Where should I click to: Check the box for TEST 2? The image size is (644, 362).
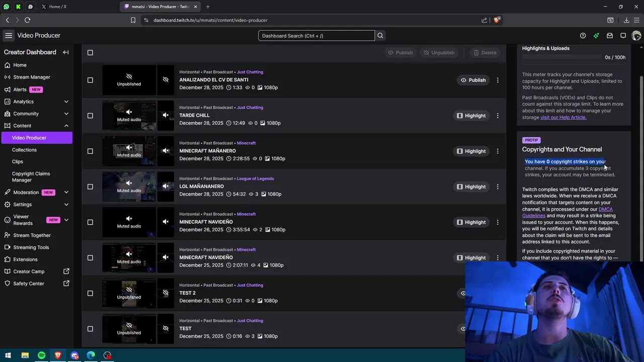(x=90, y=293)
